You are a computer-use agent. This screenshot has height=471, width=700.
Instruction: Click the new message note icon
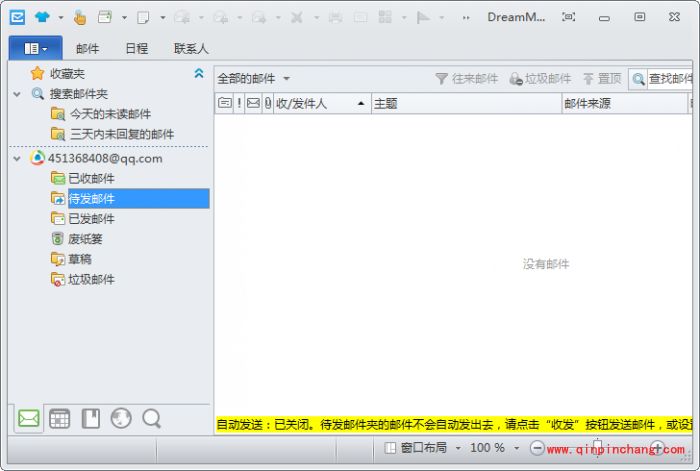tap(143, 17)
